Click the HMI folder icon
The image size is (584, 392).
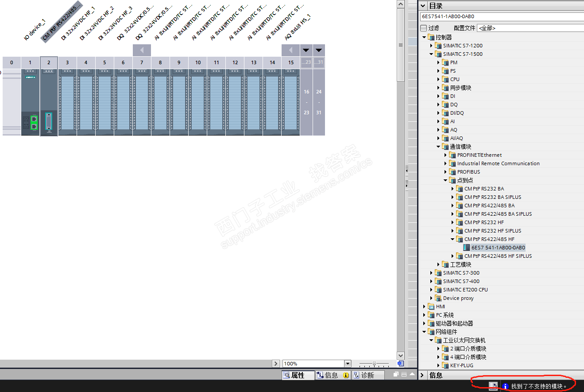[431, 307]
